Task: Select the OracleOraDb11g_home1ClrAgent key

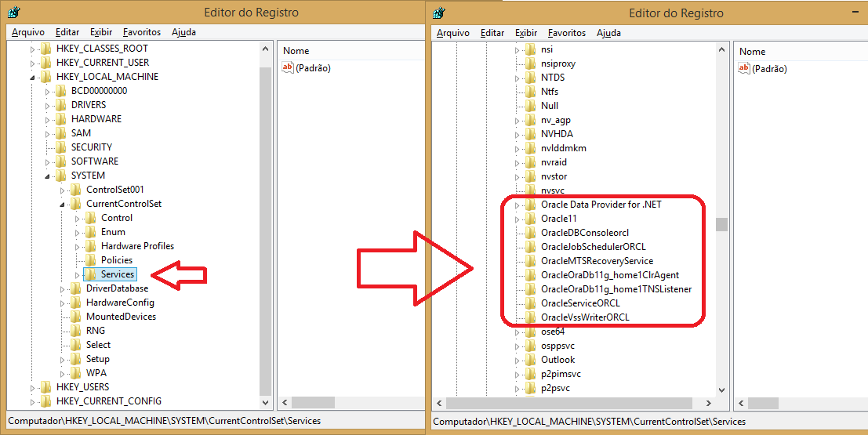Action: click(609, 275)
